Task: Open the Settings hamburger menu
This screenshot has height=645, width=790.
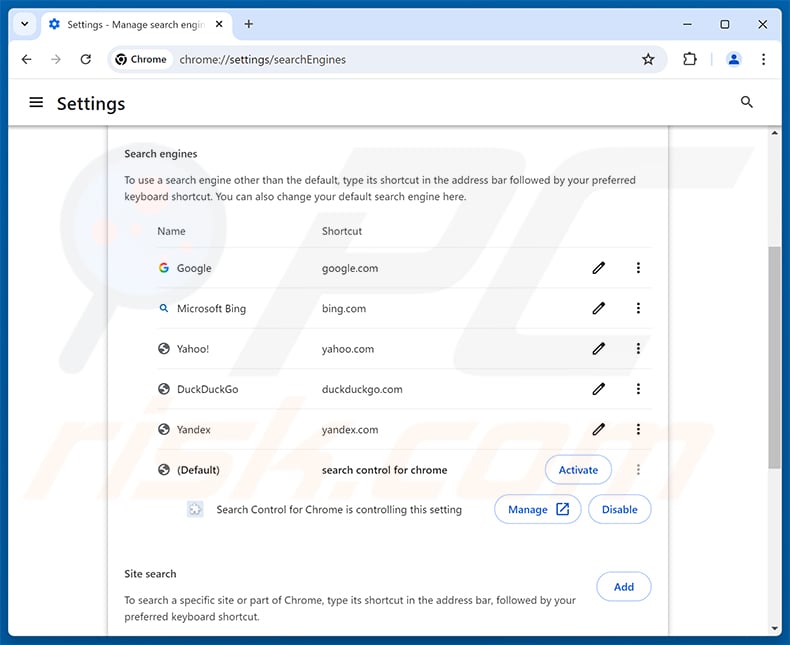Action: [x=36, y=103]
